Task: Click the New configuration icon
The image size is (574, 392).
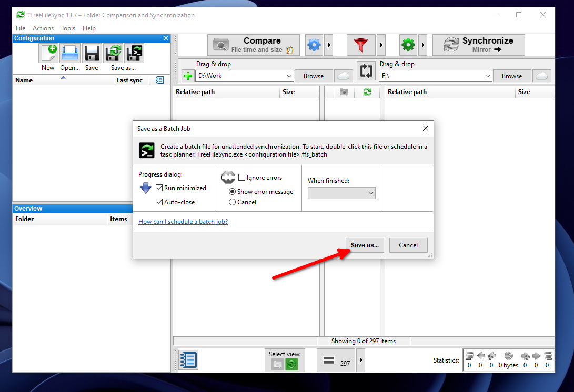Action: click(49, 54)
